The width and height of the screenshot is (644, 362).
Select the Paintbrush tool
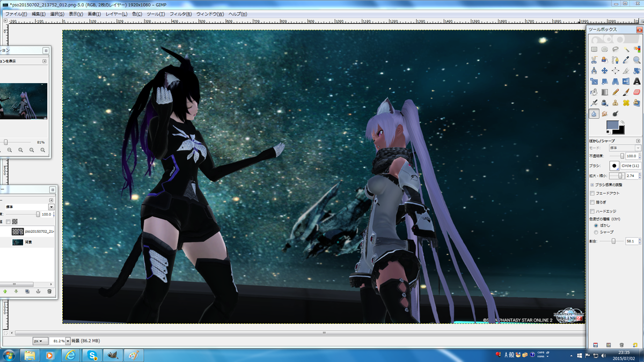tap(626, 92)
